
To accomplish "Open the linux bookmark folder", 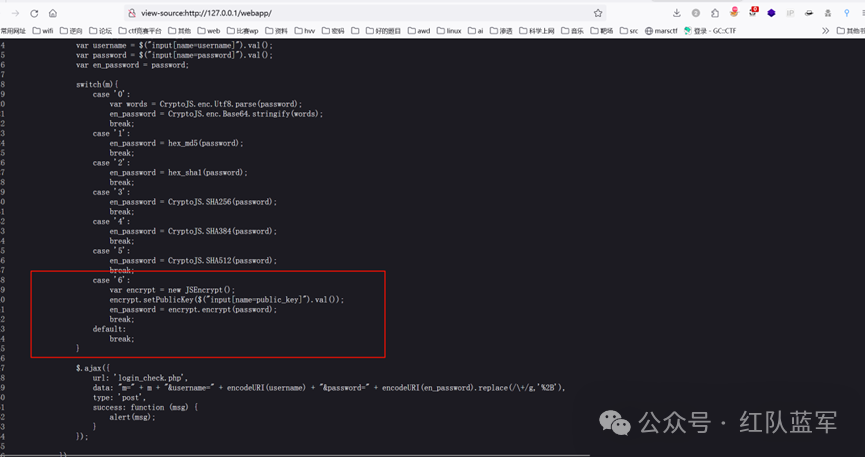I will pos(448,31).
